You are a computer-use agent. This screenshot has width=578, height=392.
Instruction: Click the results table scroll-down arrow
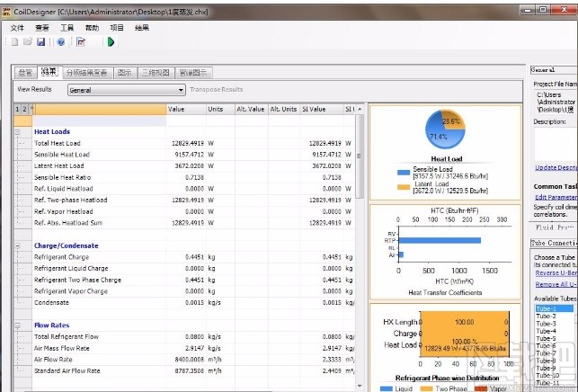click(360, 386)
